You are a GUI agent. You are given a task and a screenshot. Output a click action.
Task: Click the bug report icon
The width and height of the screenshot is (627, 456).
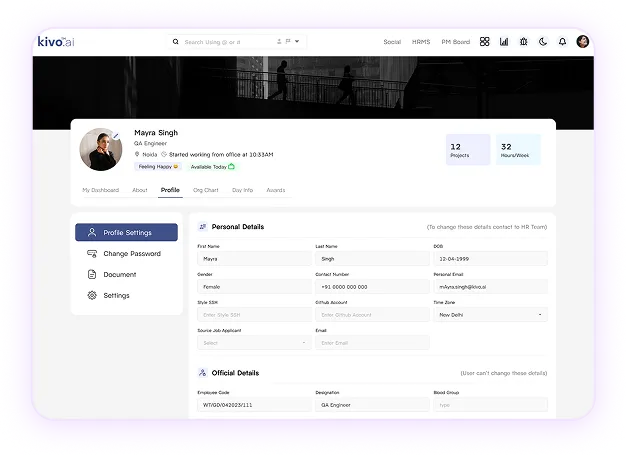[523, 42]
